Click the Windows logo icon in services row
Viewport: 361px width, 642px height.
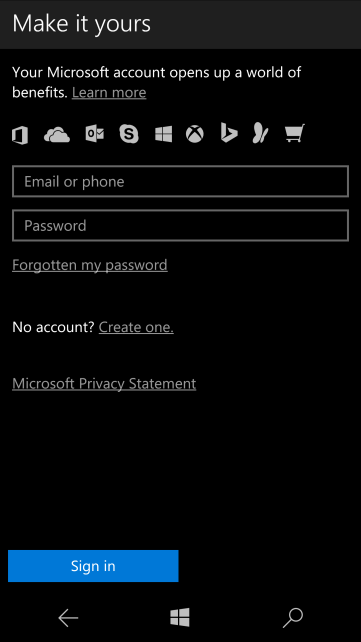(163, 134)
